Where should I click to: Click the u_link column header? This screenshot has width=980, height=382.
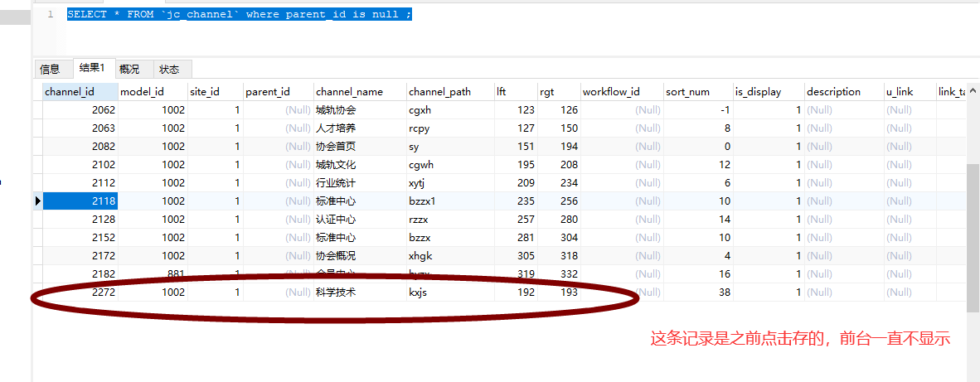coord(910,92)
